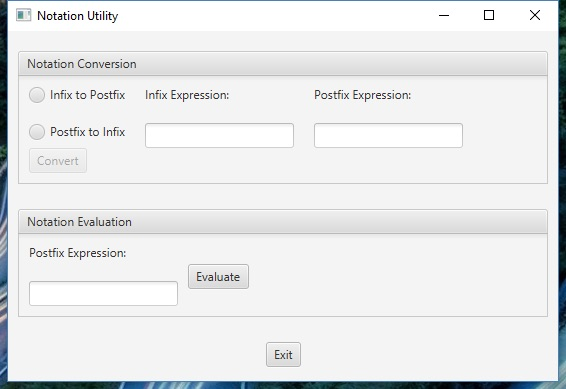566x389 pixels.
Task: Collapse the Notation Conversion titled pane
Action: click(x=283, y=64)
